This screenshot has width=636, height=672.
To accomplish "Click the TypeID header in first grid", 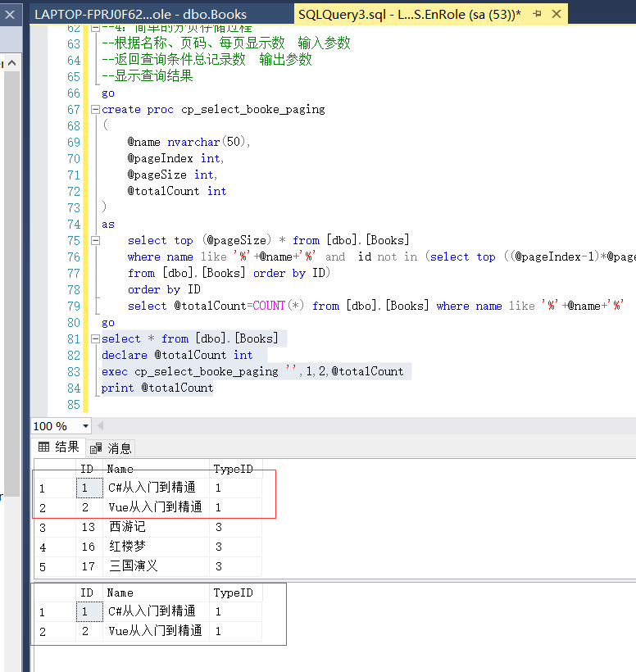I will (236, 469).
